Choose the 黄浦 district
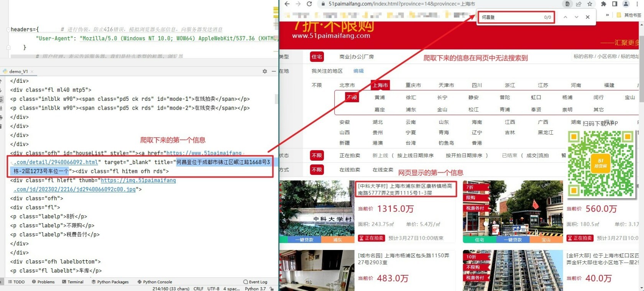The image size is (644, 291). tap(379, 97)
